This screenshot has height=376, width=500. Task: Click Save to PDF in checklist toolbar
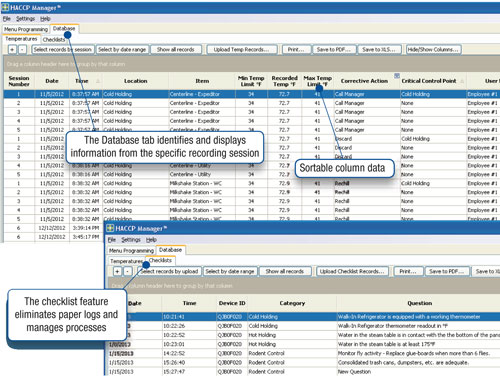click(x=447, y=271)
